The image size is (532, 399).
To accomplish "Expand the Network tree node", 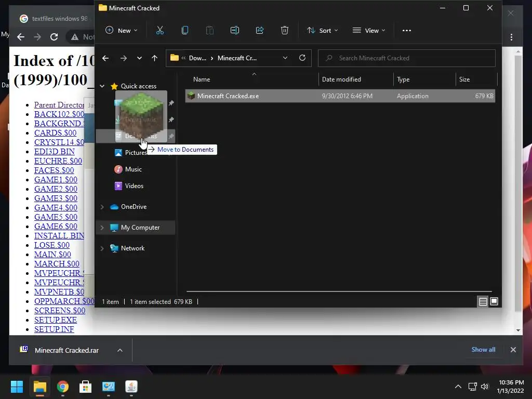I will [102, 248].
